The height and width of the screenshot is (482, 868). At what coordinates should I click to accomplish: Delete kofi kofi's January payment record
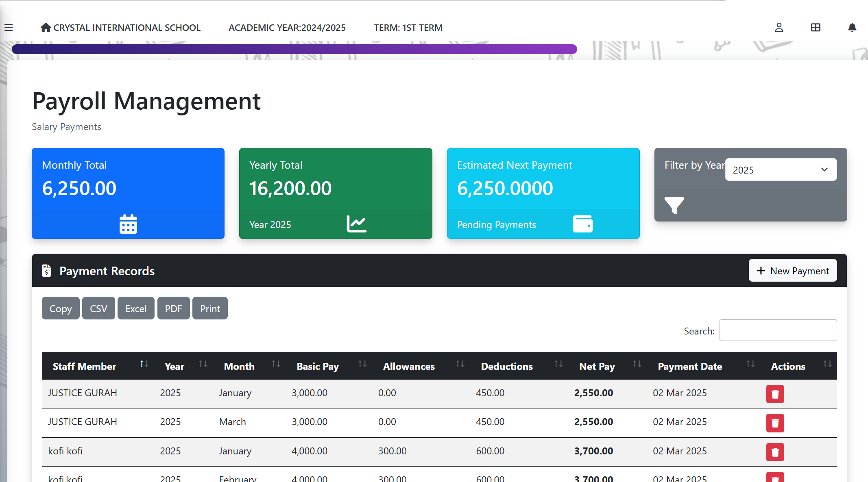click(x=775, y=452)
